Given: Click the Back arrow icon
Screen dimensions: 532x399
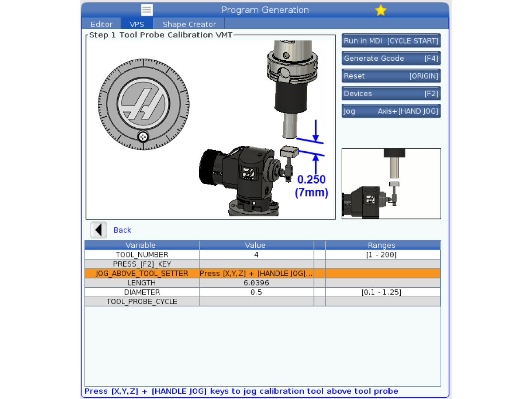Looking at the screenshot, I should coord(99,230).
